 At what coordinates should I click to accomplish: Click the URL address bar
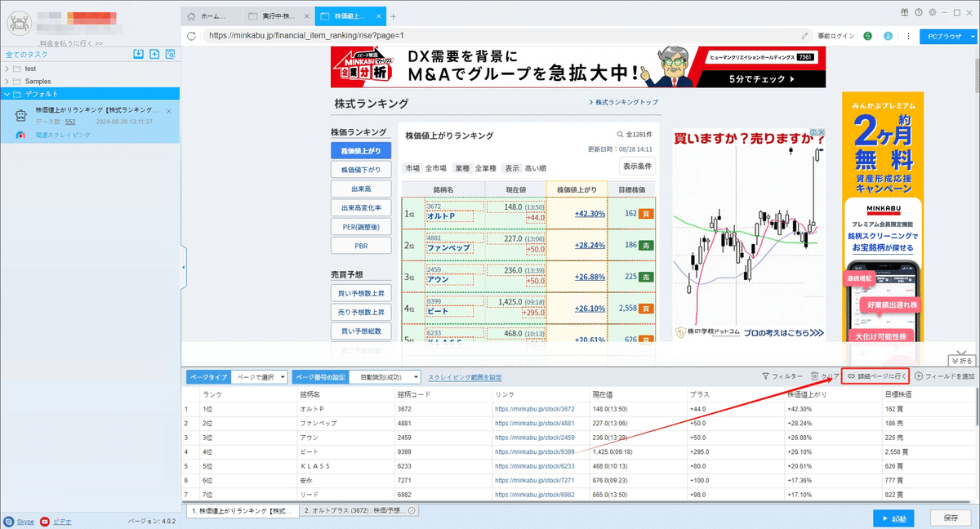click(x=498, y=36)
